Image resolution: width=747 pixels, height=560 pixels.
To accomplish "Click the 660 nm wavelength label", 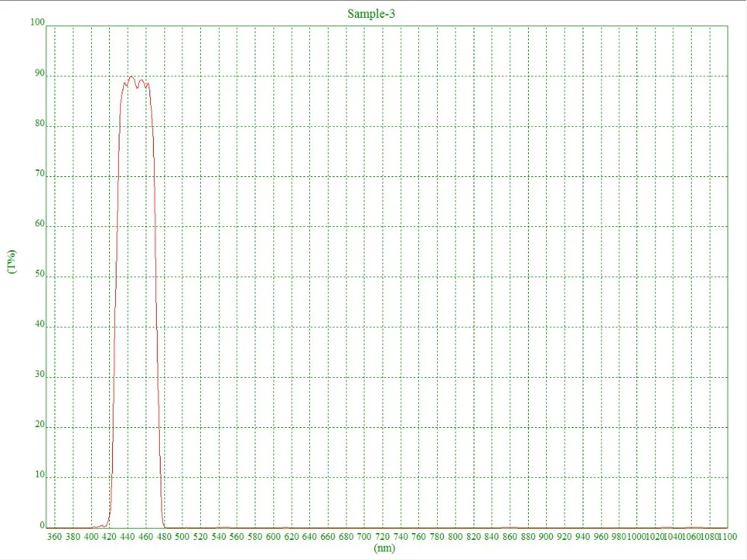I will coord(328,537).
